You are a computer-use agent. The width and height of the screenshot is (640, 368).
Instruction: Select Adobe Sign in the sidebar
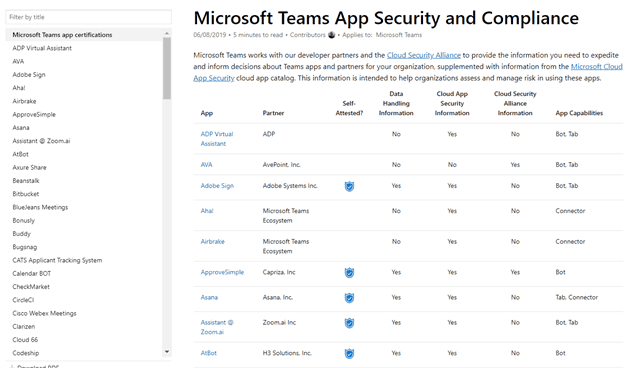pyautogui.click(x=29, y=75)
